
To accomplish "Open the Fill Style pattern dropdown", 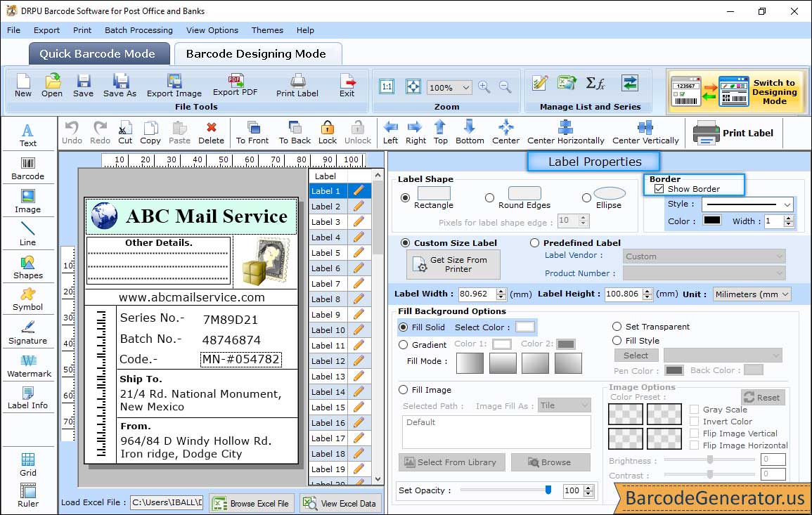I will (723, 355).
